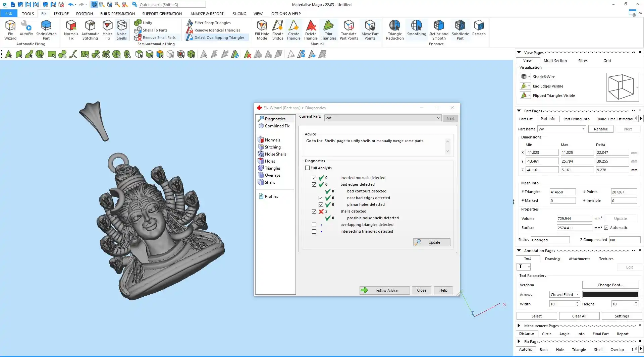Click the Smoothing tool icon

point(416,26)
